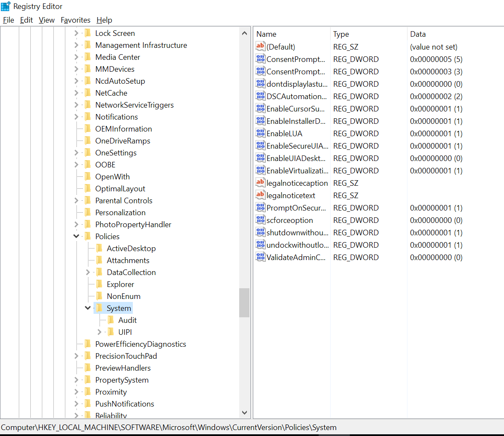Click the folder icon of the Explorer key
504x436 pixels.
(x=100, y=284)
